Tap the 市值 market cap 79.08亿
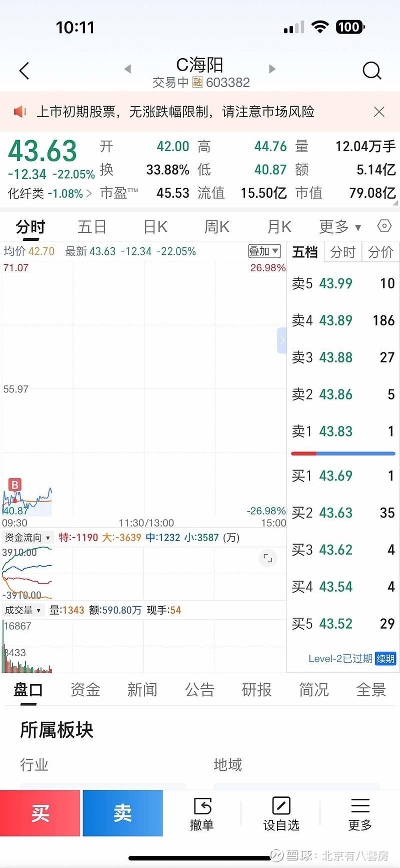The image size is (400, 868). tap(372, 193)
